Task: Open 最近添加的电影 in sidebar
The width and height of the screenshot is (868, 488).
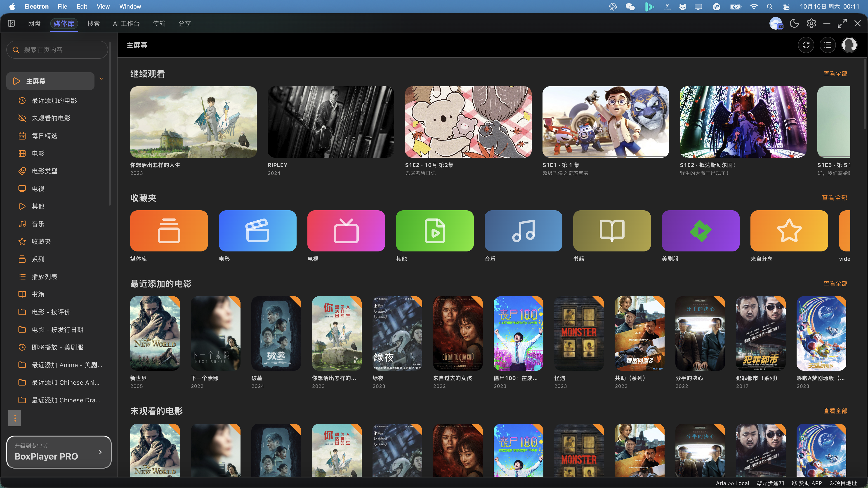Action: pos(54,100)
